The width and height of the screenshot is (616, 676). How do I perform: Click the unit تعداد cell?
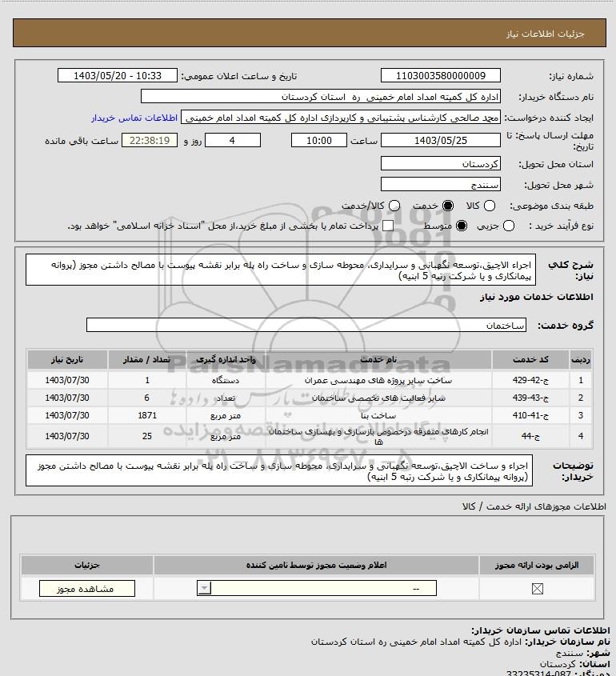pos(226,398)
